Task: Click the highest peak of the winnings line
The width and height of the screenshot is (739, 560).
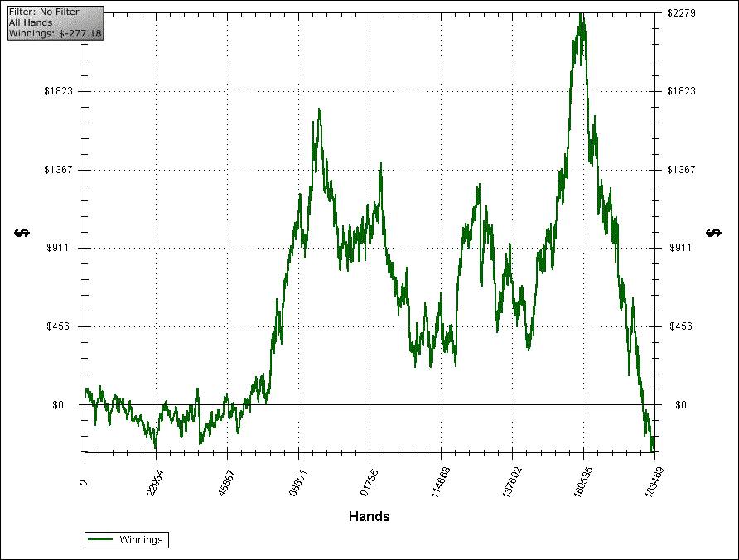Action: [582, 14]
